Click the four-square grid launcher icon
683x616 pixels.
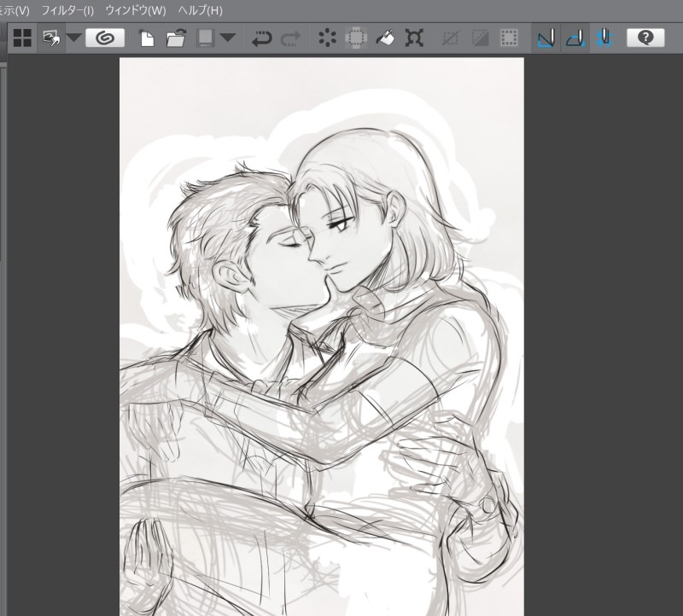click(x=22, y=38)
